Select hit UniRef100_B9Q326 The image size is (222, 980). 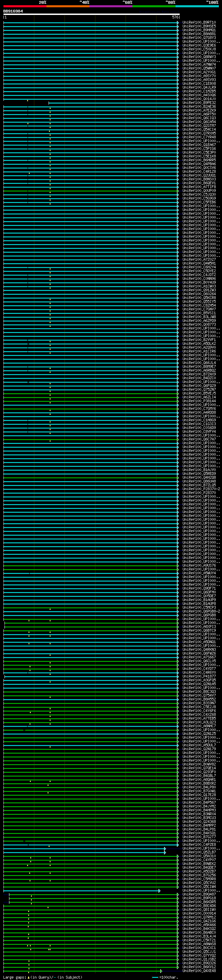(199, 963)
